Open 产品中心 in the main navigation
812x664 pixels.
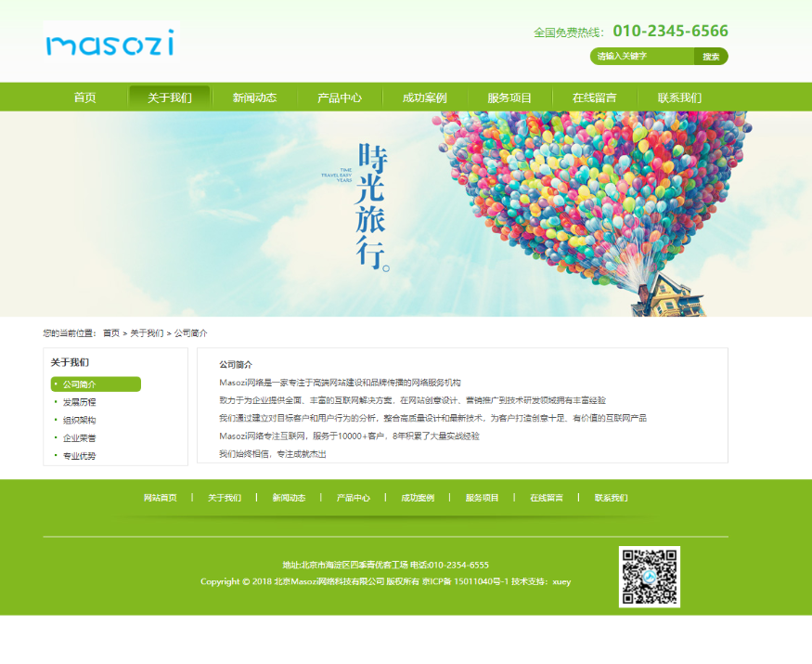point(340,98)
